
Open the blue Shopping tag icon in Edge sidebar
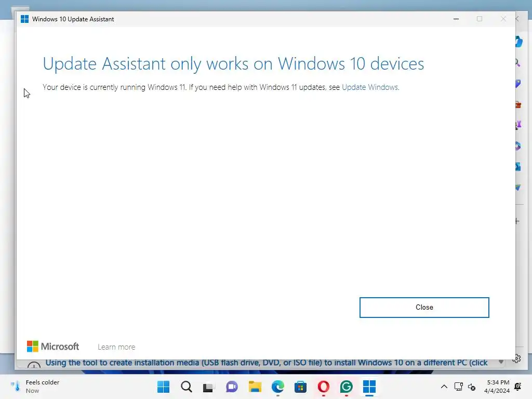tap(518, 84)
